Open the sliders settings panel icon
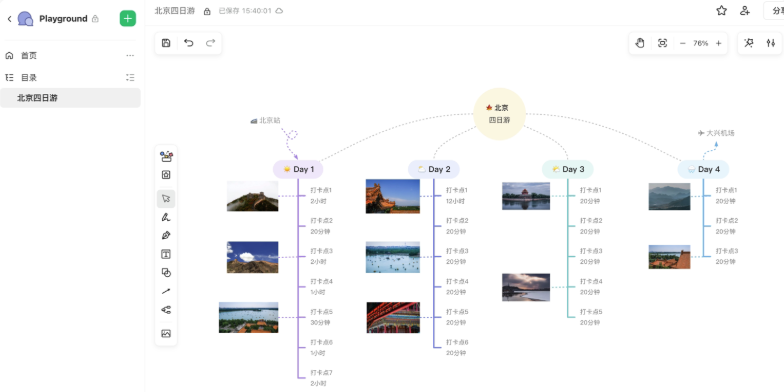This screenshot has width=784, height=392. tap(770, 43)
